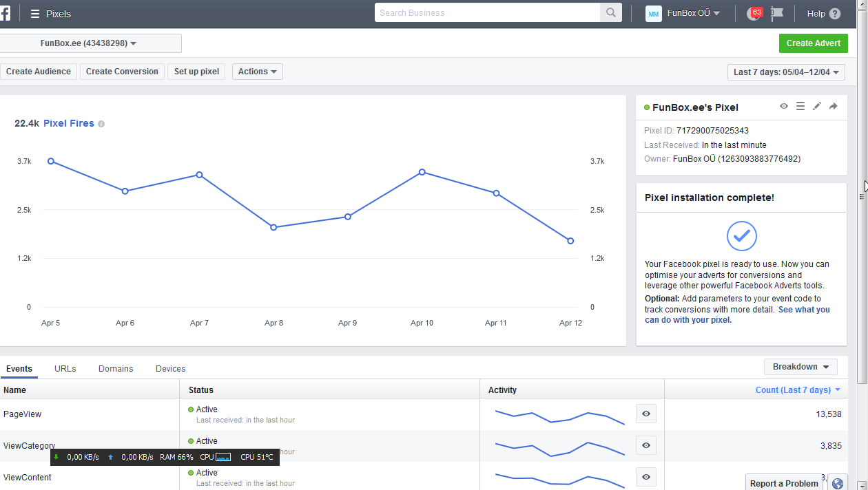Click the Create Audience button
Viewport: 868px width, 490px height.
pyautogui.click(x=39, y=72)
